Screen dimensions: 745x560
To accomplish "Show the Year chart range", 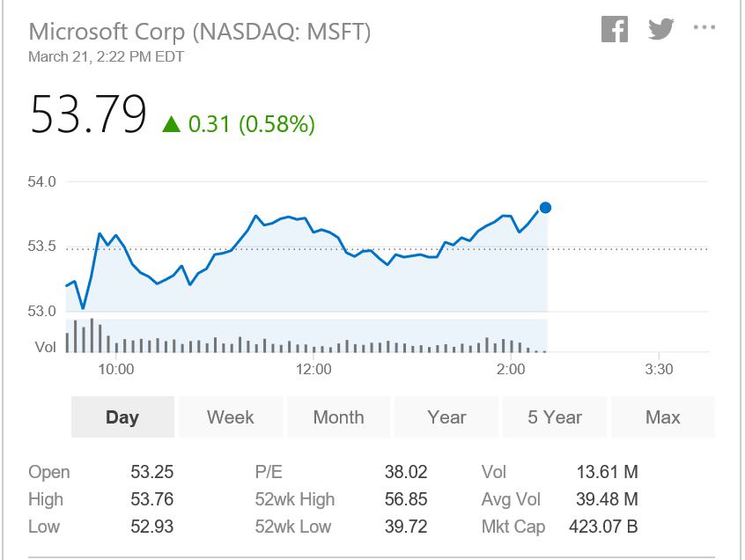I will [x=446, y=417].
